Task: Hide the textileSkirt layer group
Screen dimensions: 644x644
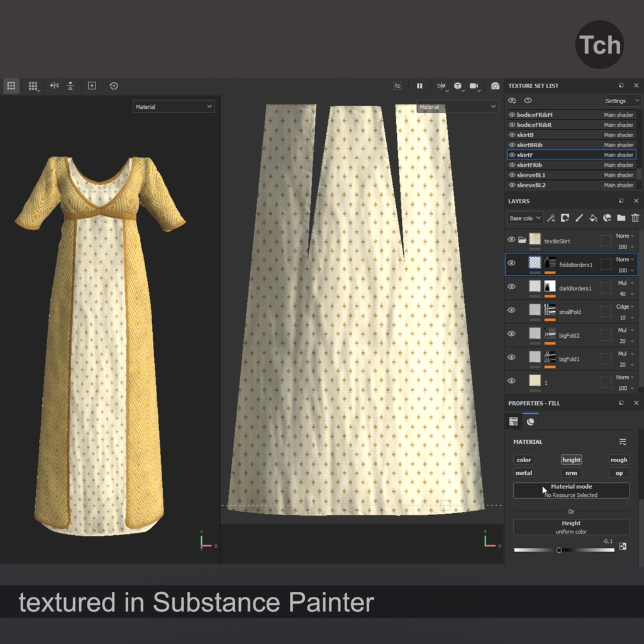Action: 511,239
